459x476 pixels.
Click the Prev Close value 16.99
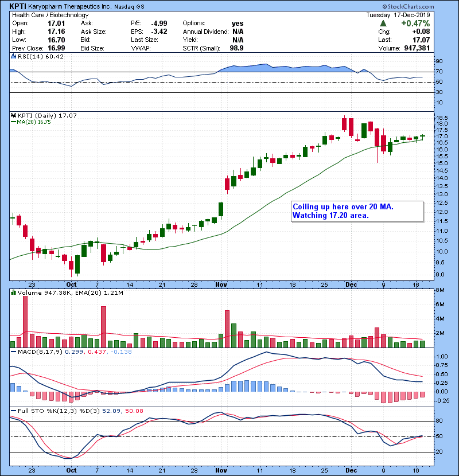click(x=56, y=48)
